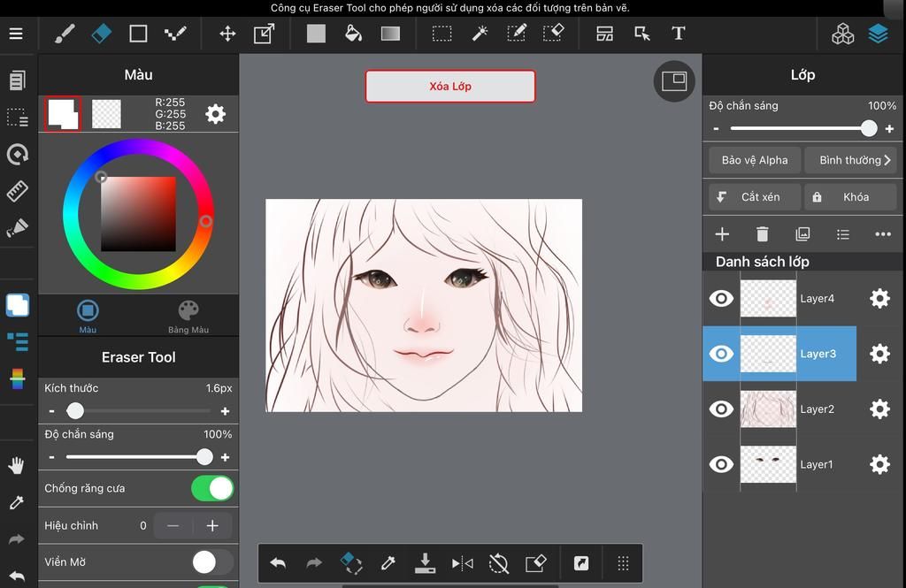Select the rectangle shape tool
906x588 pixels.
coord(138,34)
